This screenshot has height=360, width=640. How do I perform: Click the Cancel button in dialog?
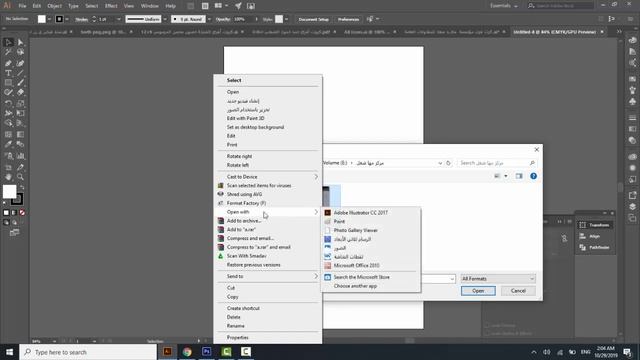pos(518,291)
